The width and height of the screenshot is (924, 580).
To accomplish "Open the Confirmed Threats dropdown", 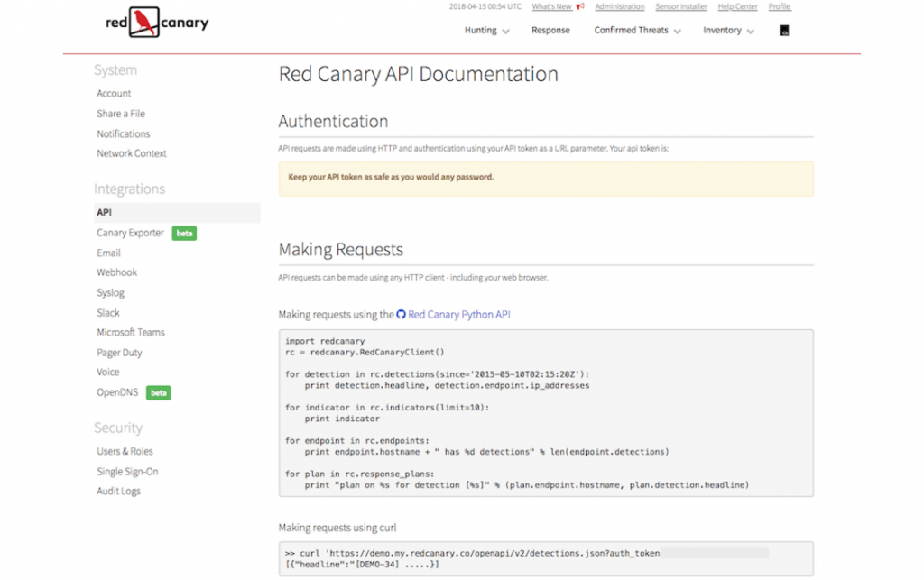I will [x=637, y=31].
